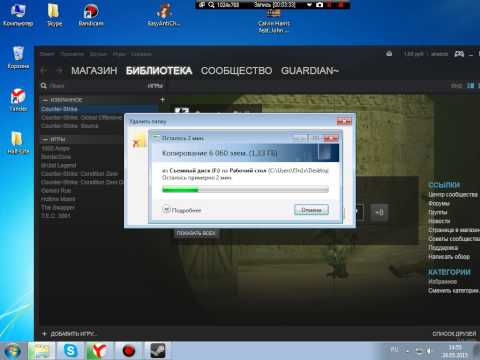Switch to Steam from the taskbar
This screenshot has height=360, width=480.
[158, 351]
